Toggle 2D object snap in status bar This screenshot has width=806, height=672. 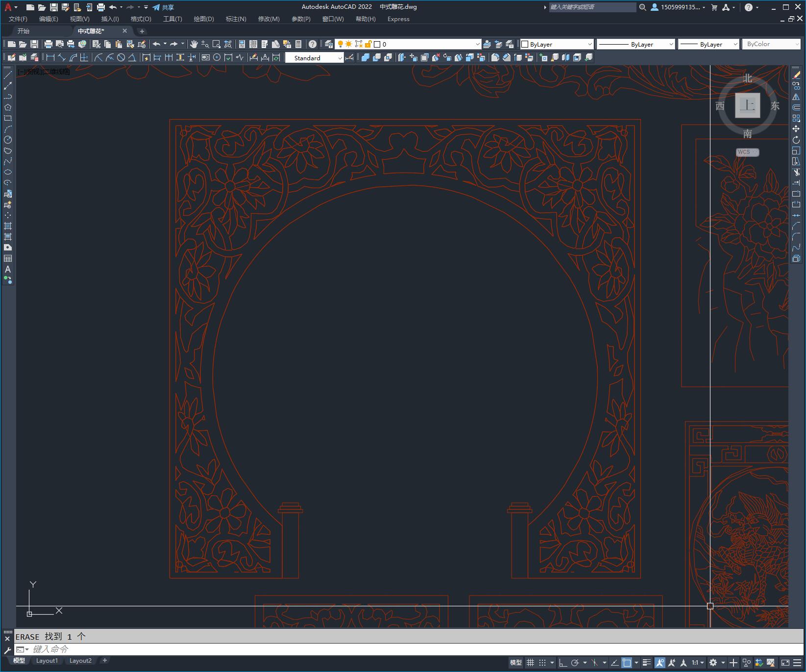[x=627, y=663]
